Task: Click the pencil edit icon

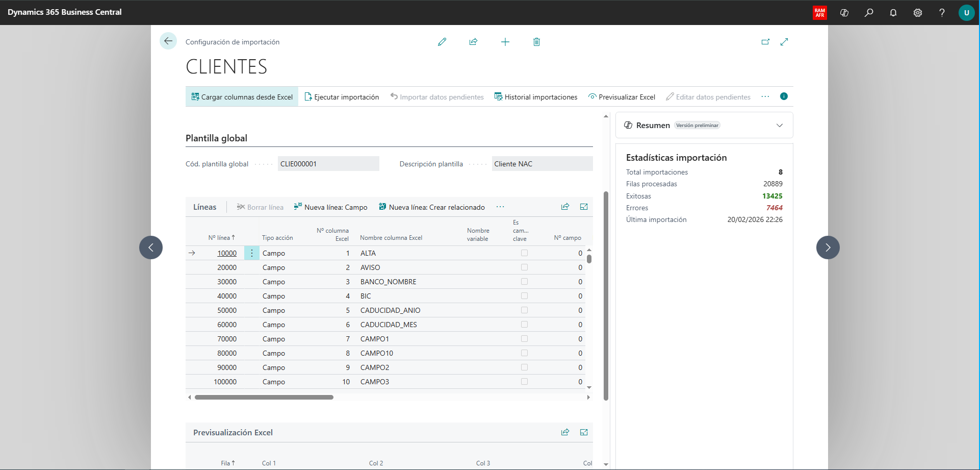Action: pyautogui.click(x=442, y=42)
